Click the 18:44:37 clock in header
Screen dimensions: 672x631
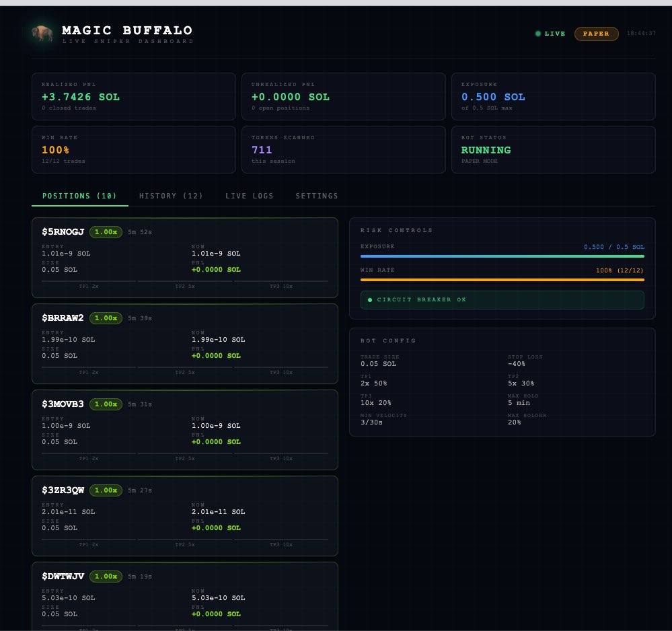(x=641, y=34)
